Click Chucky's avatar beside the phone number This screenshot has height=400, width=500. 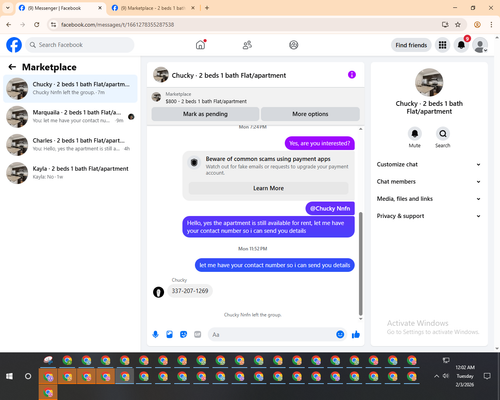click(x=158, y=292)
